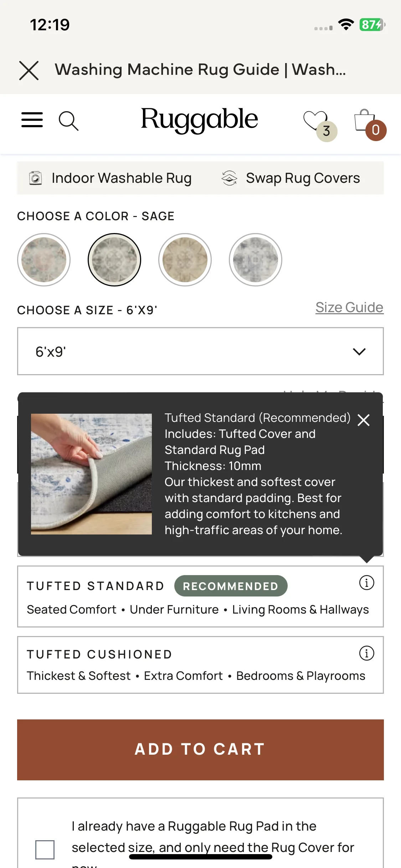The image size is (401, 868).
Task: Show info for Tufted Standard option
Action: point(366,583)
